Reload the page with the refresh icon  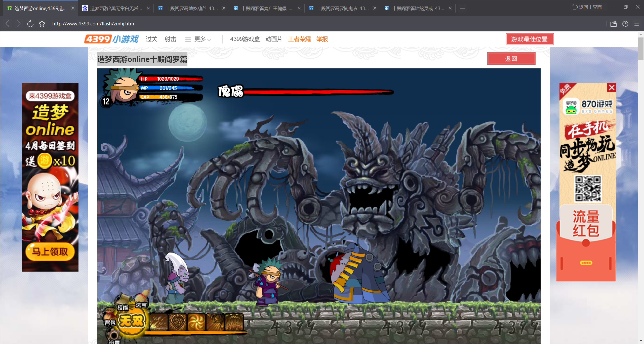[x=30, y=24]
